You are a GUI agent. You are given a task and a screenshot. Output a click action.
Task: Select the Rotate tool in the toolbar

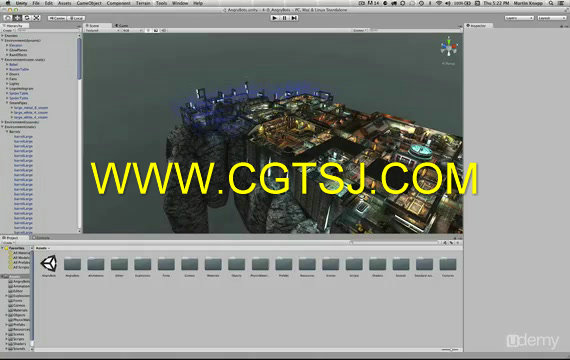(27, 18)
